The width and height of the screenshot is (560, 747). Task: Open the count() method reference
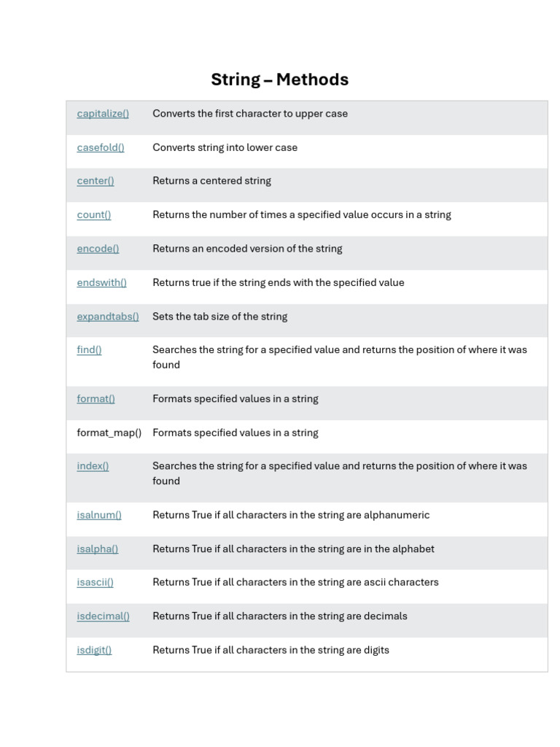[x=94, y=215]
